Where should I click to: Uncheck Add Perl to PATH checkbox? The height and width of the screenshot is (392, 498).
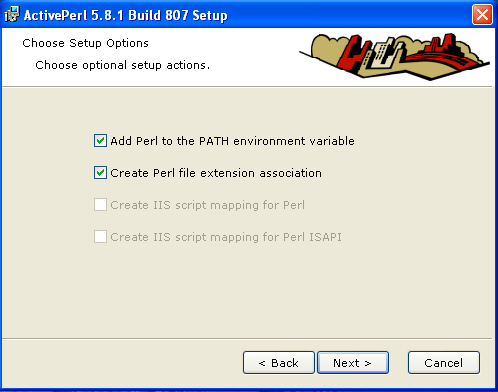[100, 141]
